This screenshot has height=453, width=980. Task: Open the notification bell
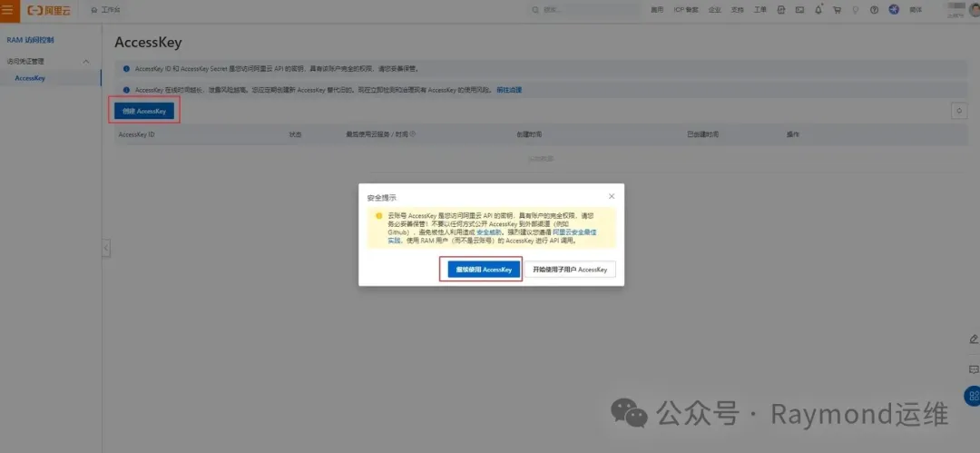click(x=818, y=10)
